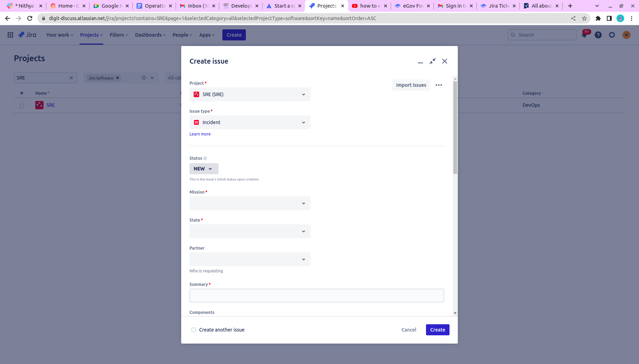
Task: Click the Status info icon
Action: pyautogui.click(x=205, y=158)
